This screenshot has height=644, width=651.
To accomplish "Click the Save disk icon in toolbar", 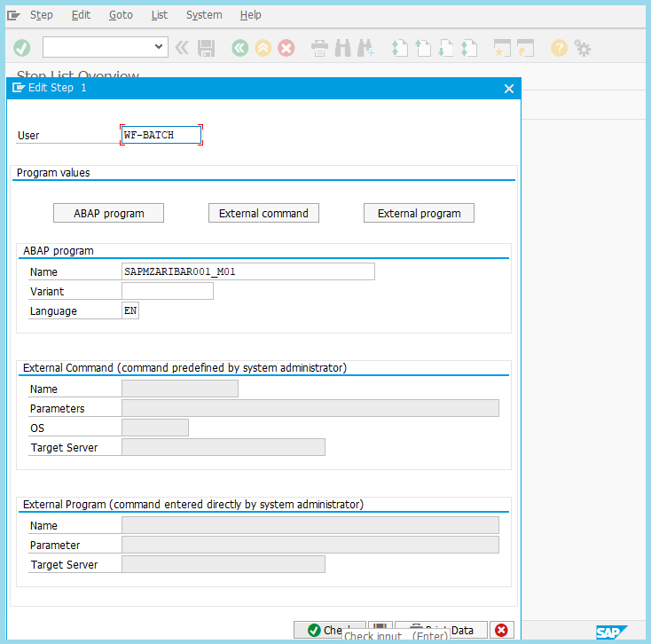I will point(207,48).
